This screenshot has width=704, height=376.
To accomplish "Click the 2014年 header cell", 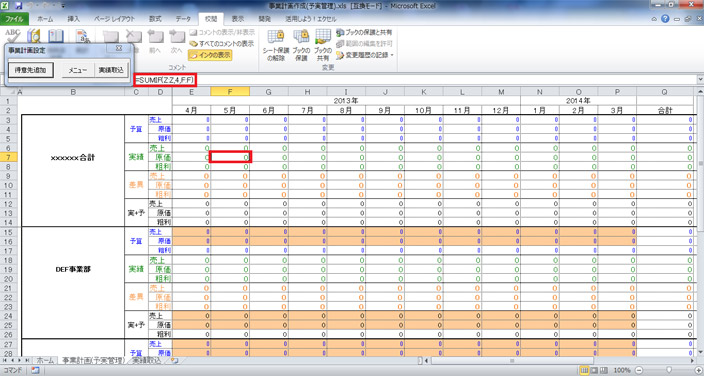I will click(x=578, y=101).
